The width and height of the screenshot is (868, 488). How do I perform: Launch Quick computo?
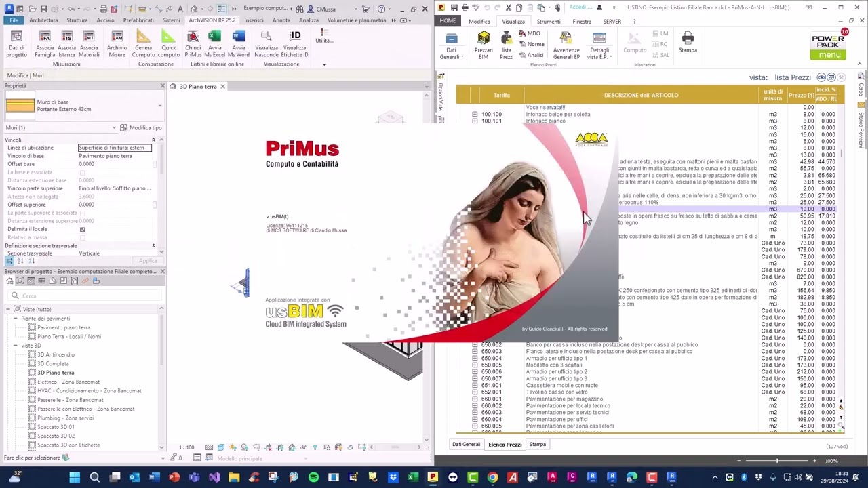tap(169, 43)
